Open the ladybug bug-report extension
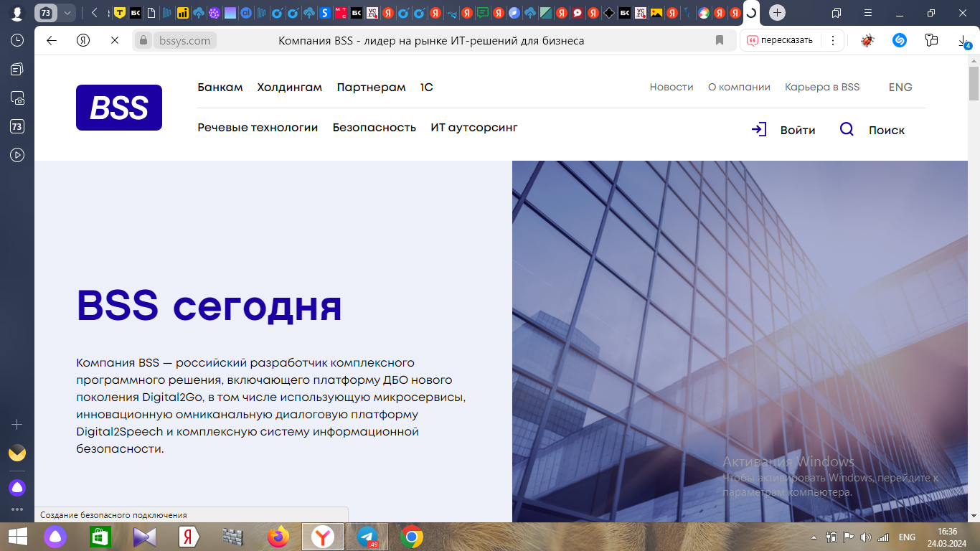 pos(867,40)
